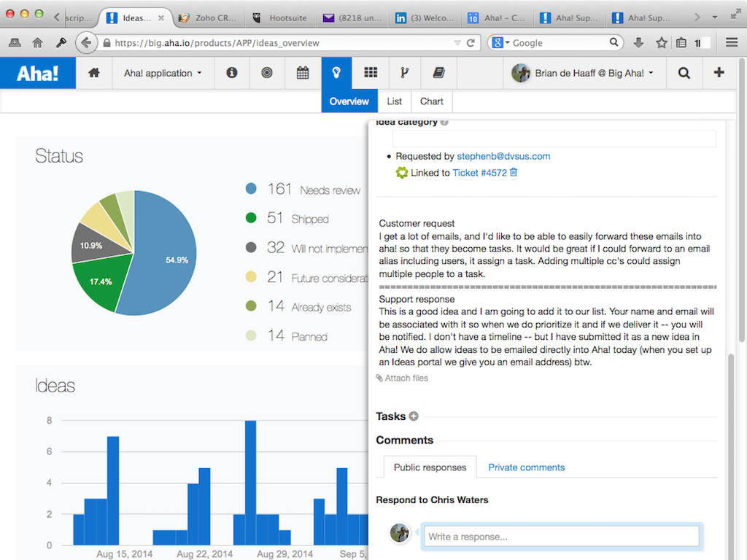Click the Attach files link
Image resolution: width=747 pixels, height=560 pixels.
[402, 378]
